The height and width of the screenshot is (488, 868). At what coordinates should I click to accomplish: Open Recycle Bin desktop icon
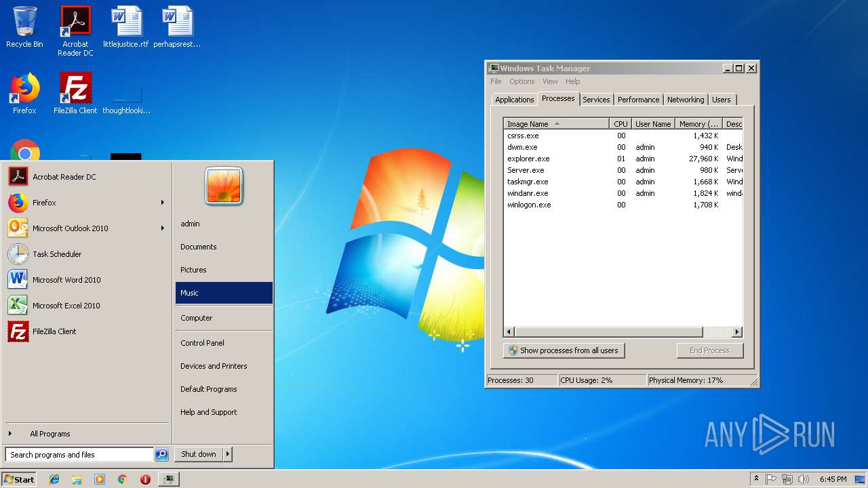[x=24, y=27]
